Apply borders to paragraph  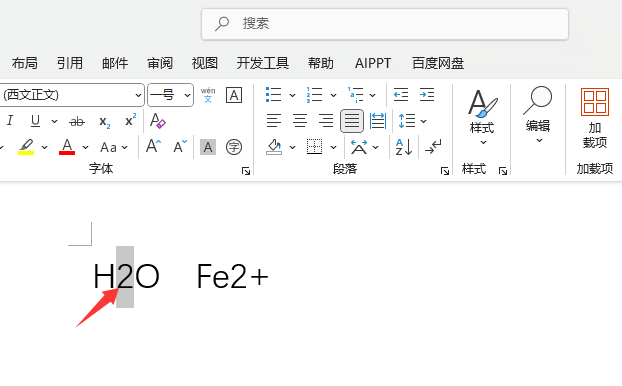pos(315,147)
